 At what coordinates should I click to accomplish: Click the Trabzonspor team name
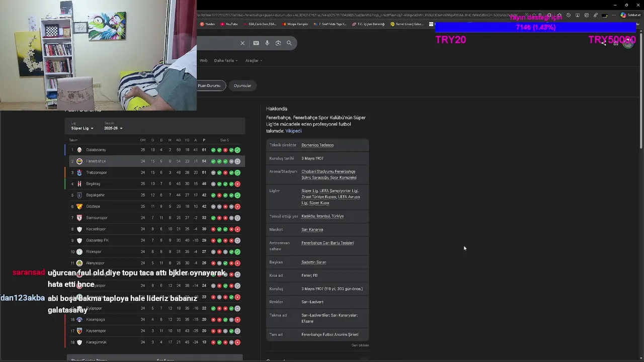[97, 172]
